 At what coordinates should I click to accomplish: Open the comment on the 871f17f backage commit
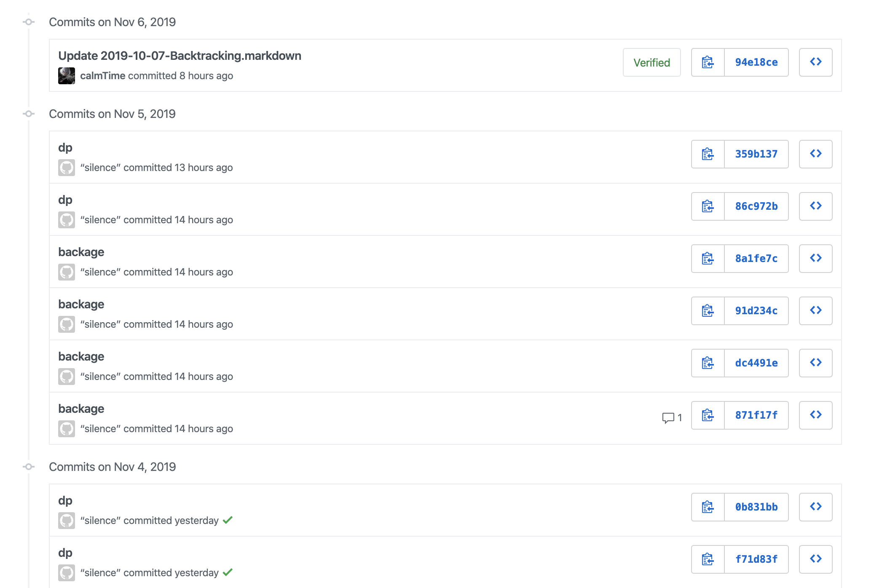(671, 417)
